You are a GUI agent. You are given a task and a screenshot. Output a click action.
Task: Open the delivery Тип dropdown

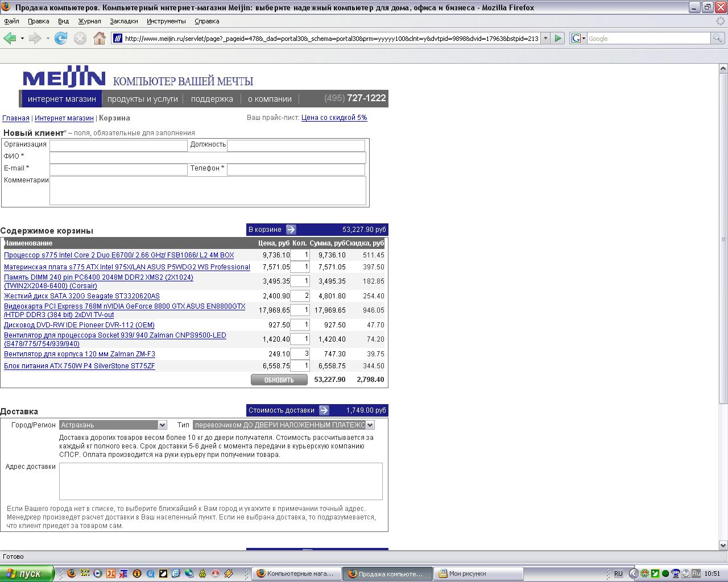point(283,425)
